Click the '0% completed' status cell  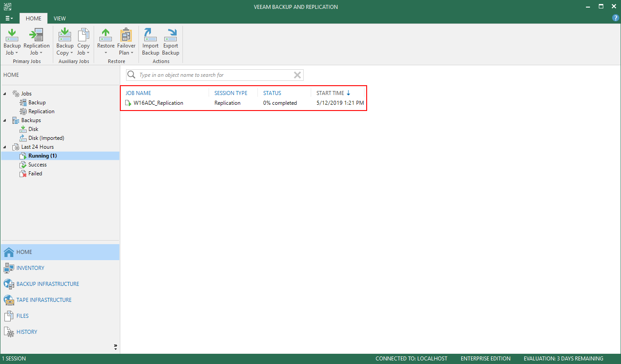tap(280, 103)
